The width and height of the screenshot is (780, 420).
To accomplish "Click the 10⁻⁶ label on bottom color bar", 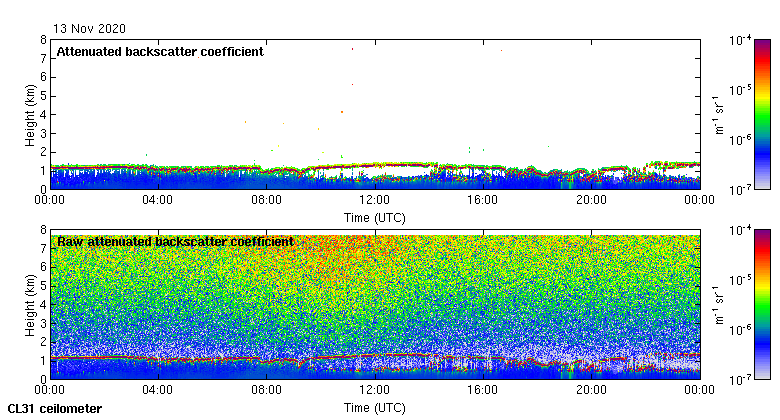I will pyautogui.click(x=741, y=329).
